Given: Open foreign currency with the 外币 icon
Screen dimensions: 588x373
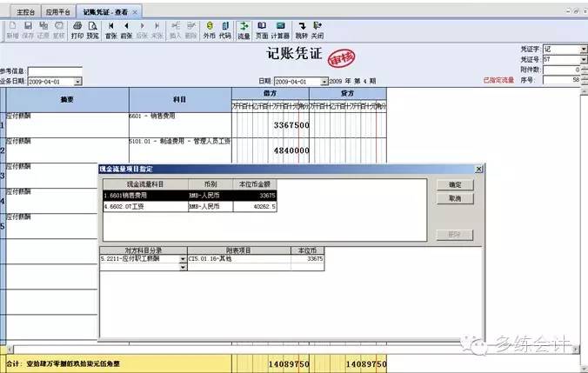Looking at the screenshot, I should pos(210,30).
